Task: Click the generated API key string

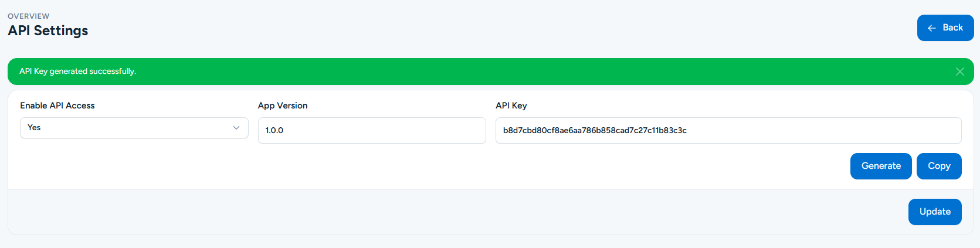Action: 595,130
